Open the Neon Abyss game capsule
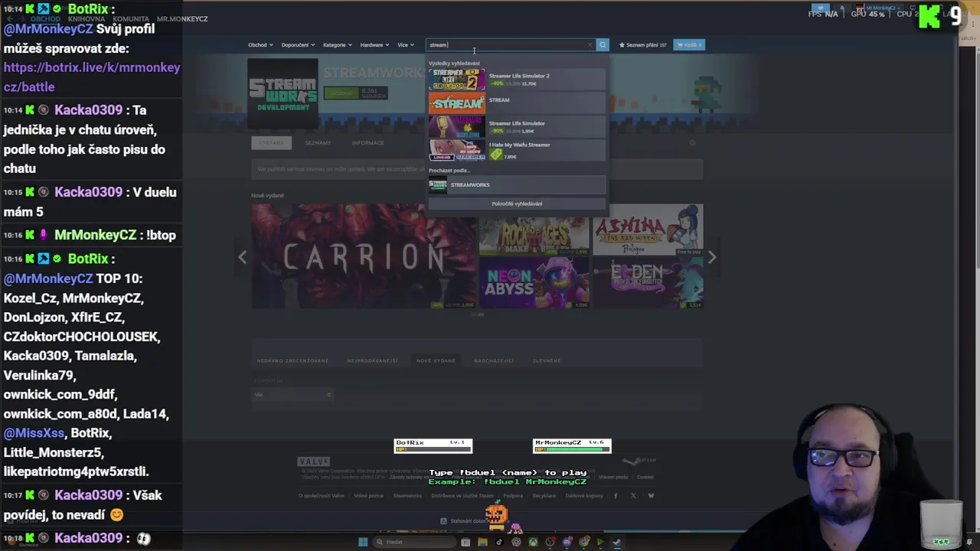Image resolution: width=980 pixels, height=551 pixels. 534,283
